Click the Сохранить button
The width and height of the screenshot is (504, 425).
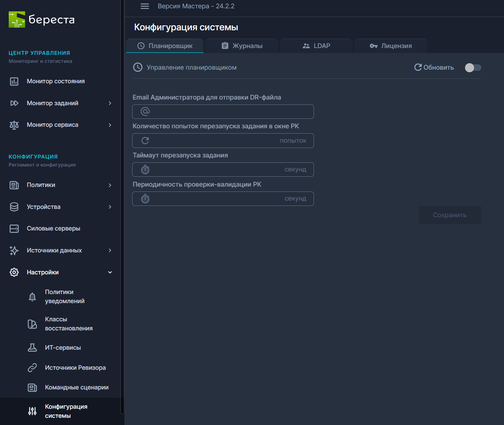coord(449,215)
